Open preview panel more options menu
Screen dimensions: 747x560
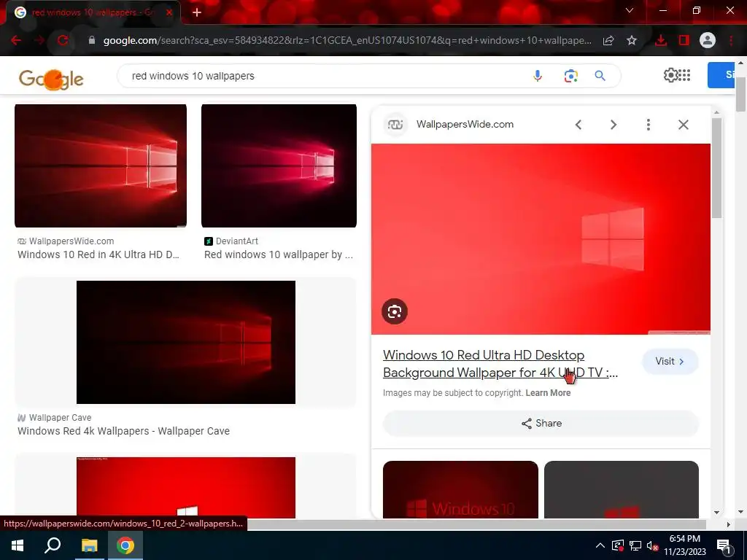click(648, 125)
